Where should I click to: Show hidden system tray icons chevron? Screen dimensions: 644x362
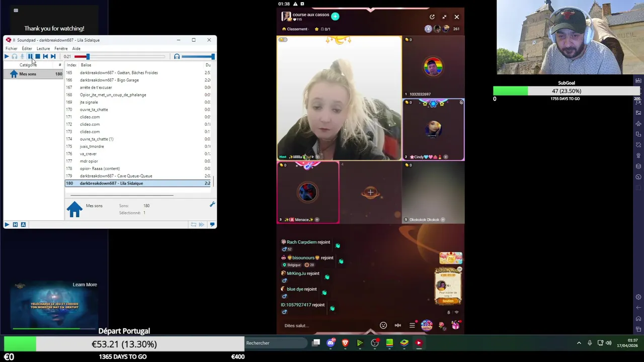coord(579,343)
